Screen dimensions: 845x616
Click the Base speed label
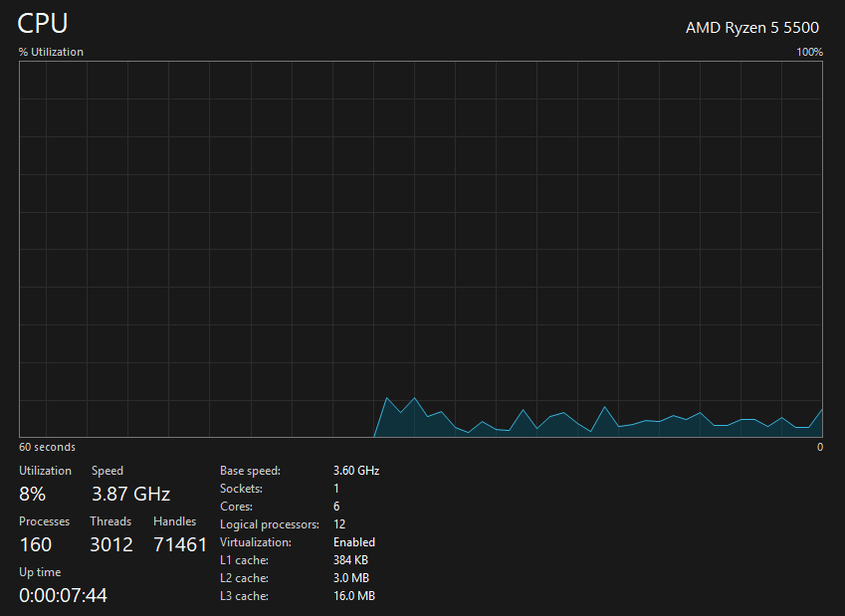250,471
